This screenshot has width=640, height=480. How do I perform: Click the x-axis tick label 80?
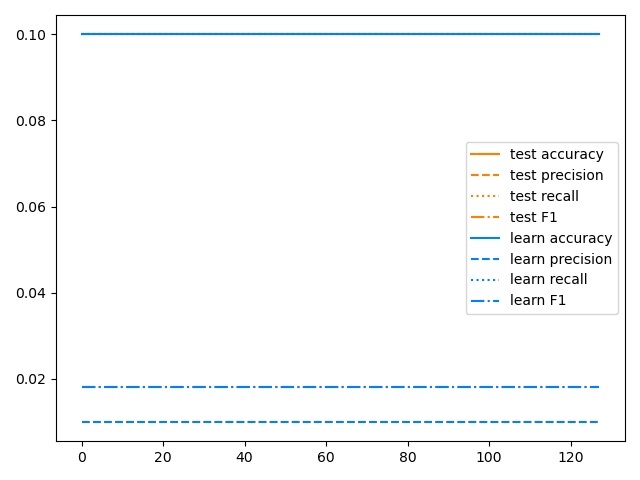tap(408, 458)
